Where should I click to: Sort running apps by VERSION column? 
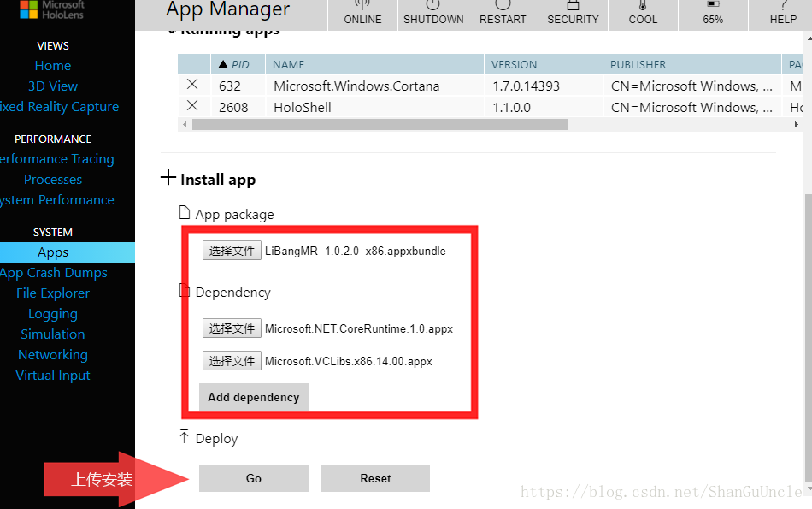(x=544, y=64)
